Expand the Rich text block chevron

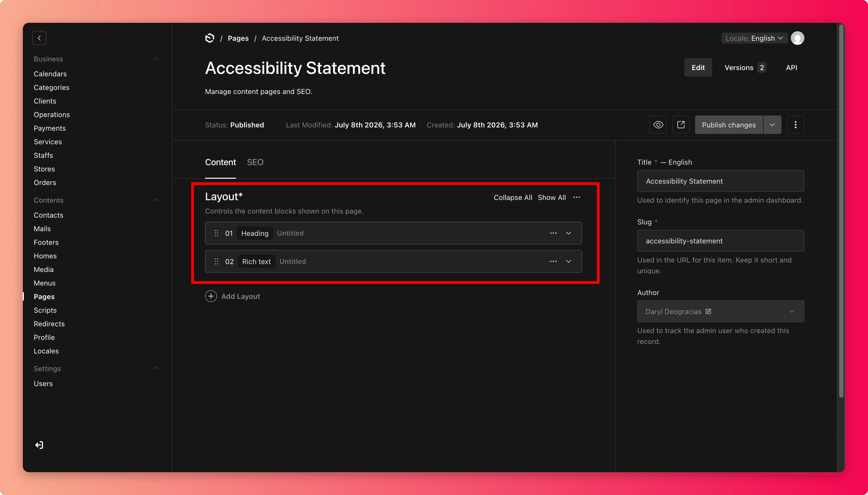(569, 261)
